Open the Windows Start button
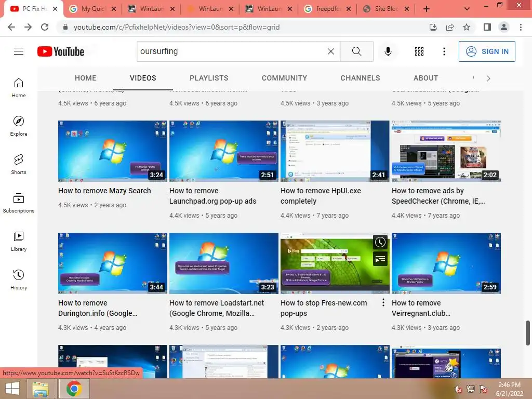The height and width of the screenshot is (399, 532). [x=12, y=389]
